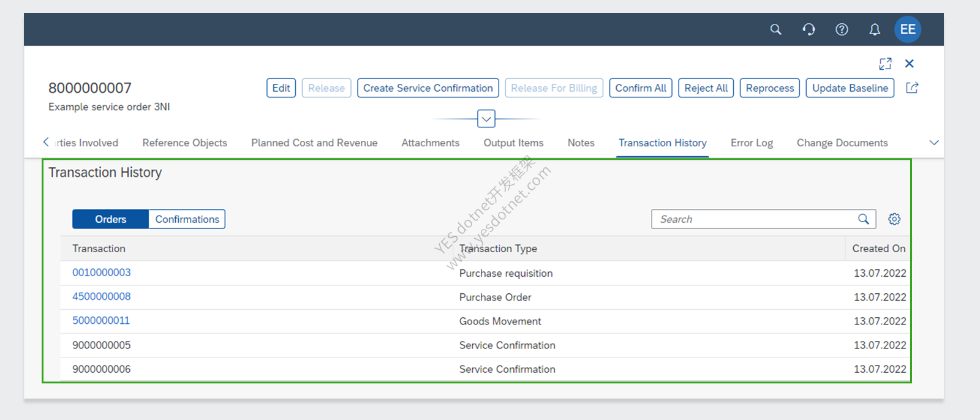Click the Edit button
This screenshot has width=980, height=420.
(281, 88)
